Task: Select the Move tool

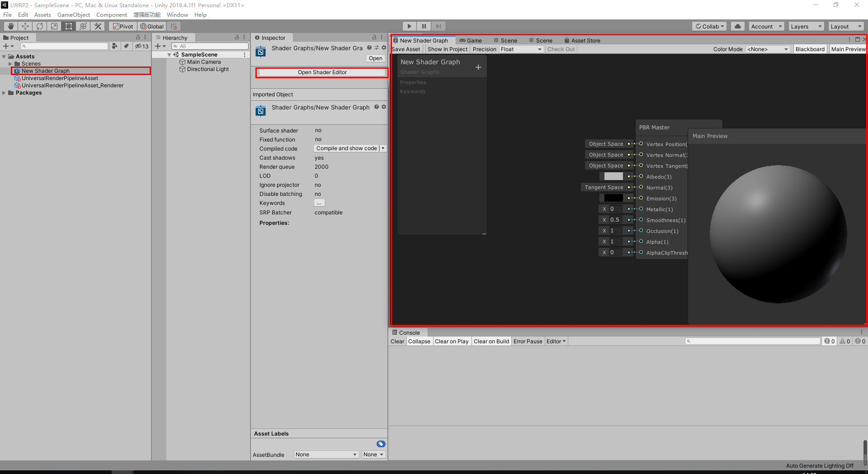Action: [x=25, y=26]
